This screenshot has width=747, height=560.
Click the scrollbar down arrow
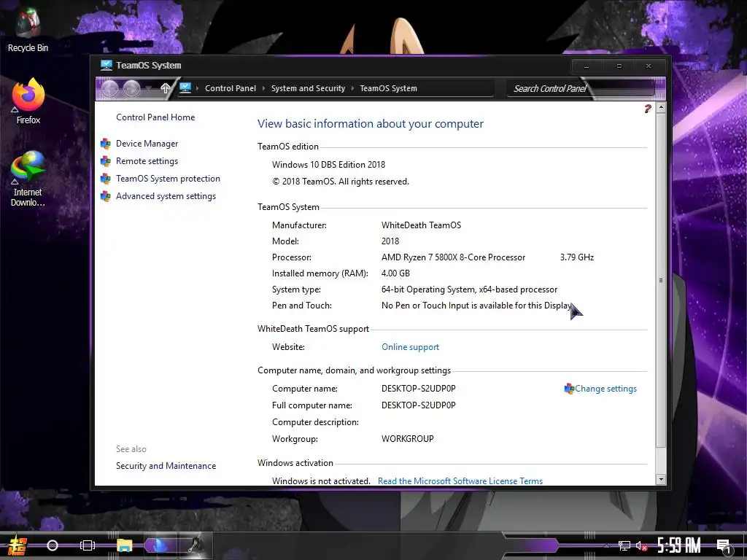coord(661,479)
